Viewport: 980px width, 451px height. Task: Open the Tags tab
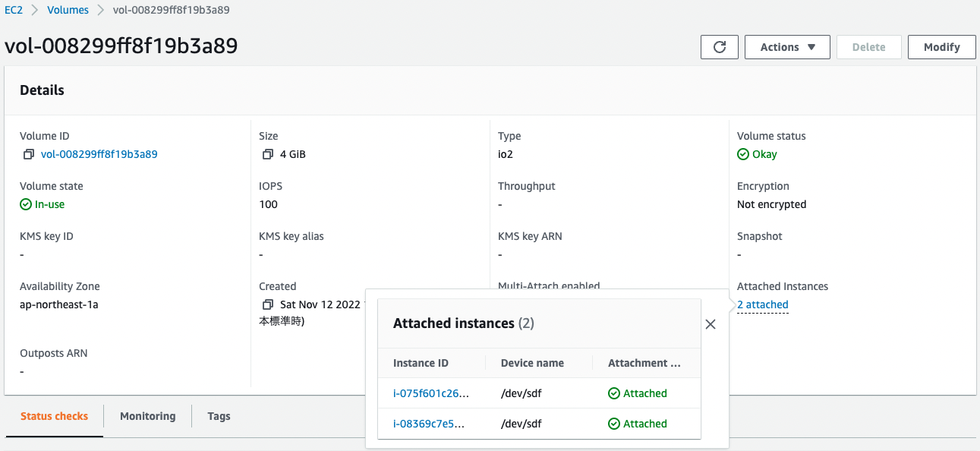pyautogui.click(x=219, y=416)
